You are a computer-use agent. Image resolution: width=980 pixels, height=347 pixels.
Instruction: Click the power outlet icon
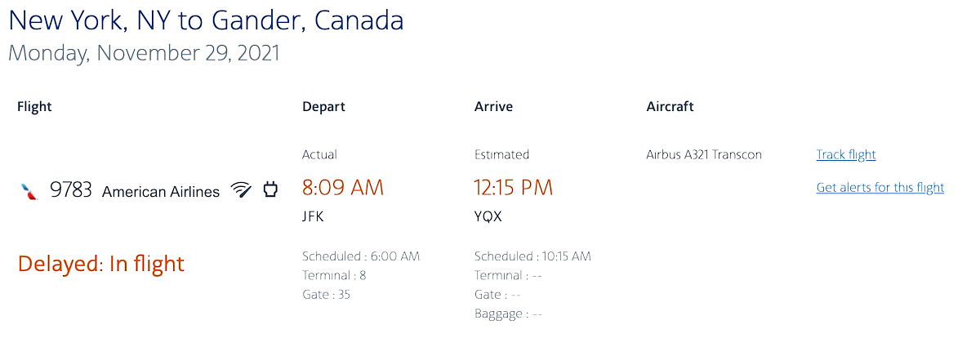click(270, 190)
